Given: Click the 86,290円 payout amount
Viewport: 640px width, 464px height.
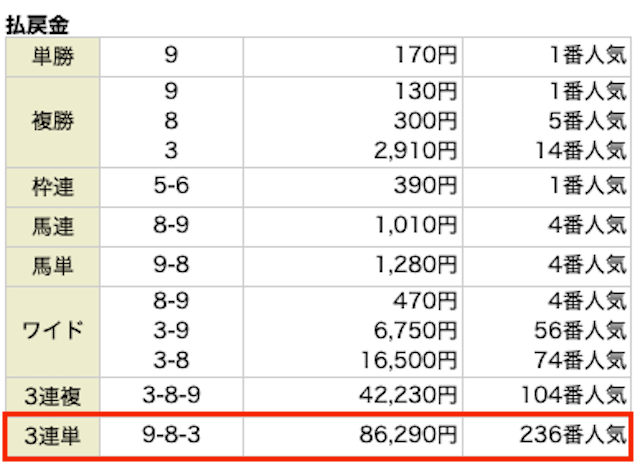Looking at the screenshot, I should pyautogui.click(x=408, y=435).
